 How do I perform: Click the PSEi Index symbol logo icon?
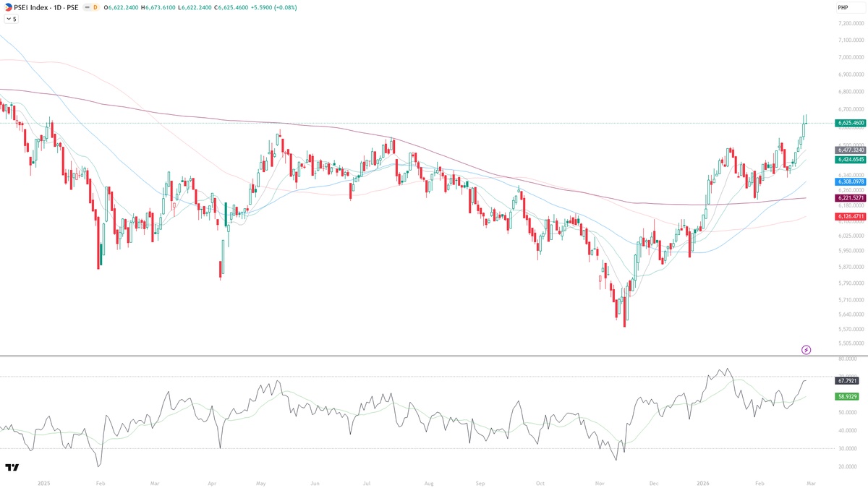pyautogui.click(x=9, y=7)
